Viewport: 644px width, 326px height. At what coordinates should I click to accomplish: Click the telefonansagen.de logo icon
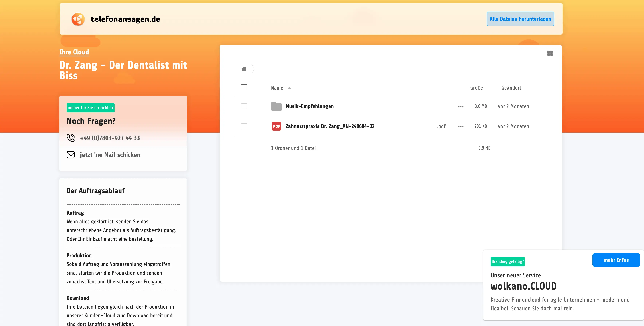coord(78,19)
